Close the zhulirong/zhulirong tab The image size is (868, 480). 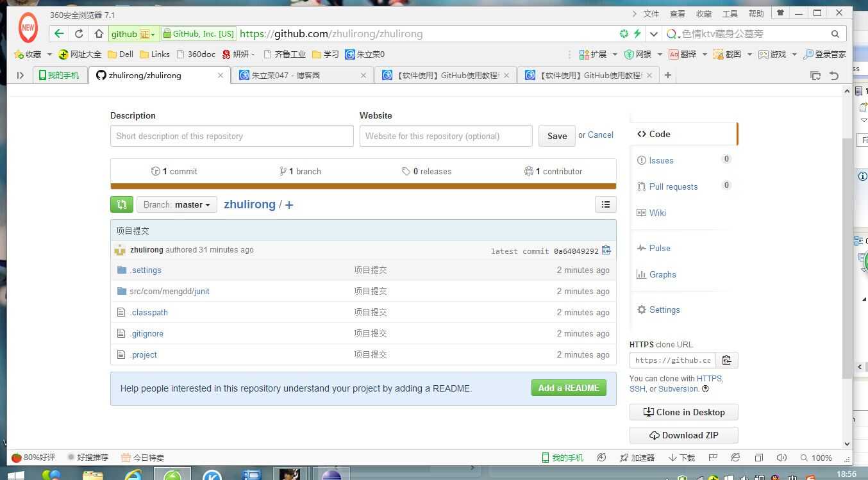coord(221,75)
